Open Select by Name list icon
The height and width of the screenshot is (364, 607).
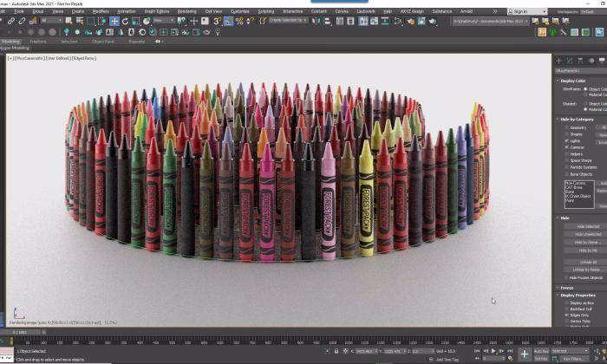click(x=80, y=21)
